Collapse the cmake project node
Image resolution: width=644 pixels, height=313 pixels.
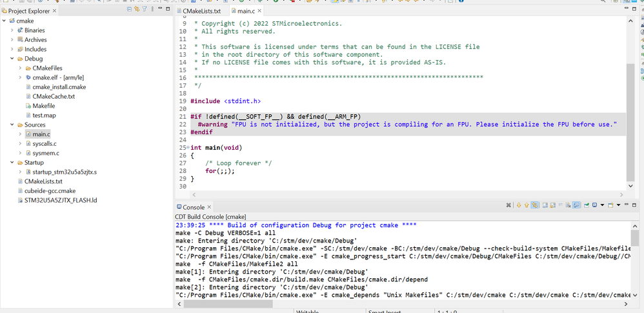pos(4,21)
